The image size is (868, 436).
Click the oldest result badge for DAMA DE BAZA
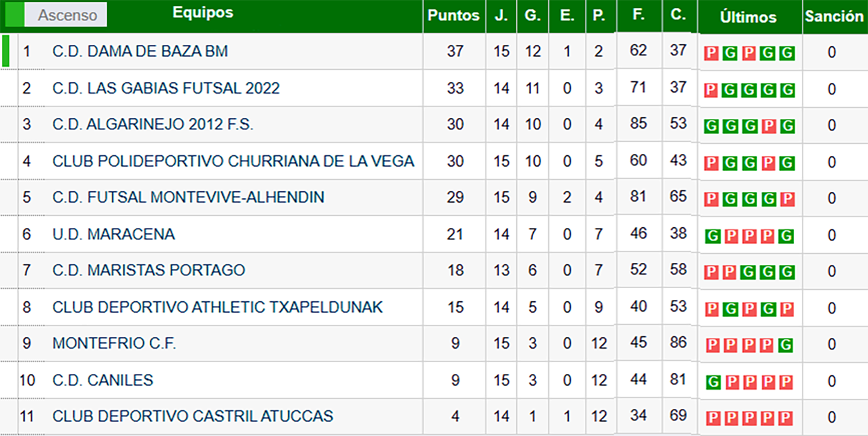pos(711,54)
